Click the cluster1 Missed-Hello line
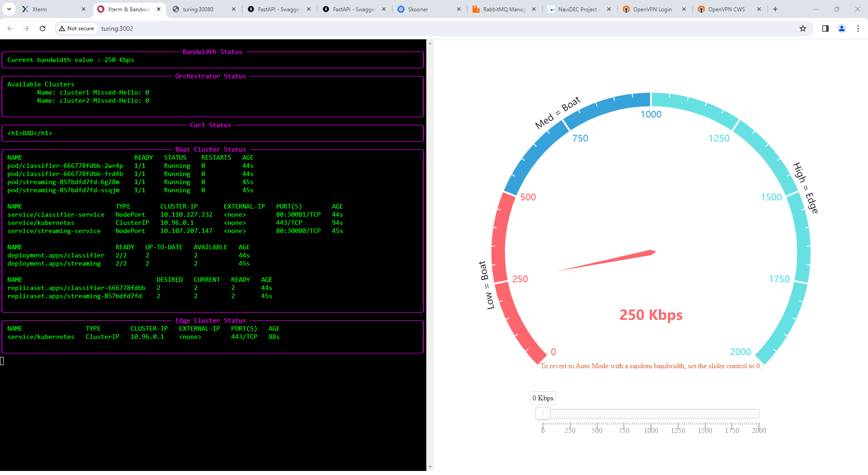 (x=93, y=93)
